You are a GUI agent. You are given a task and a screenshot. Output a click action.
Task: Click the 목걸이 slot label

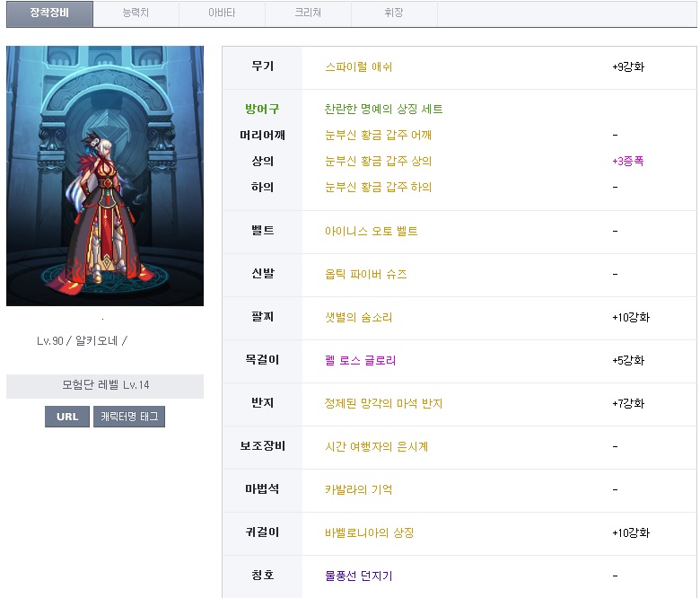tap(262, 359)
